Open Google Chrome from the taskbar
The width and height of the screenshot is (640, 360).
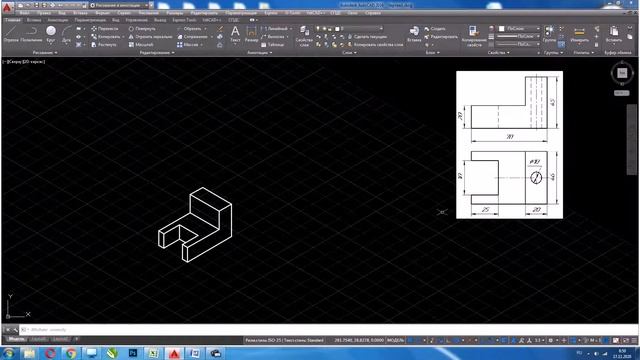pos(71,353)
